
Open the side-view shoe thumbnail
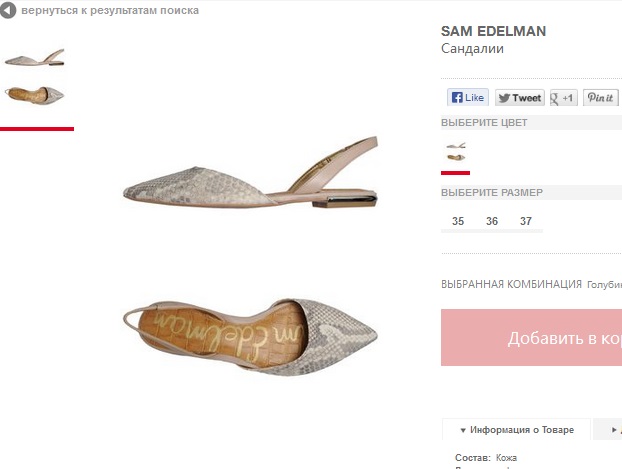pyautogui.click(x=34, y=57)
